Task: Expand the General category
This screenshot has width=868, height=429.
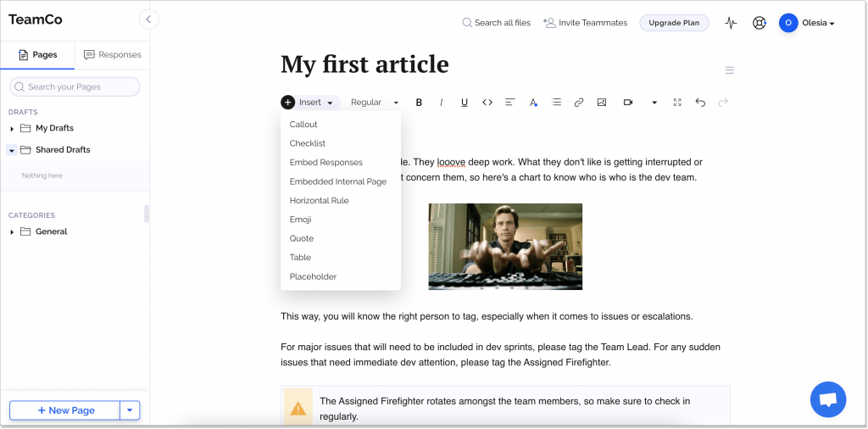Action: 12,232
